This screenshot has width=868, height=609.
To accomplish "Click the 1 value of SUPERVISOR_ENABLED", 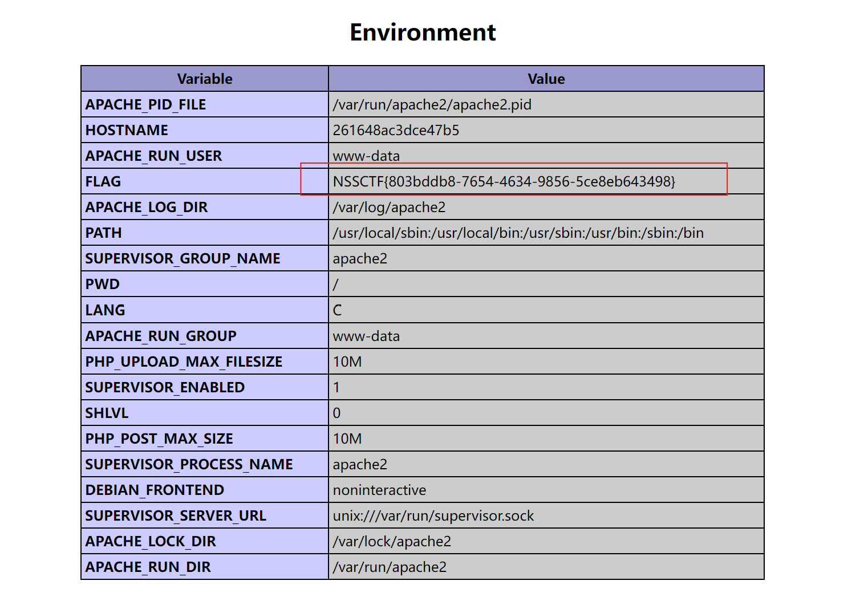I will coord(336,388).
